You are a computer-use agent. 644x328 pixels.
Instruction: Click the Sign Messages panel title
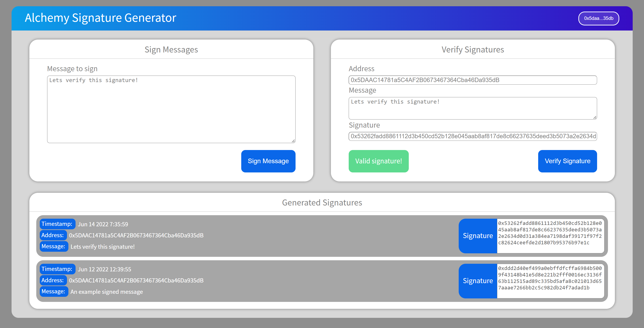click(171, 49)
